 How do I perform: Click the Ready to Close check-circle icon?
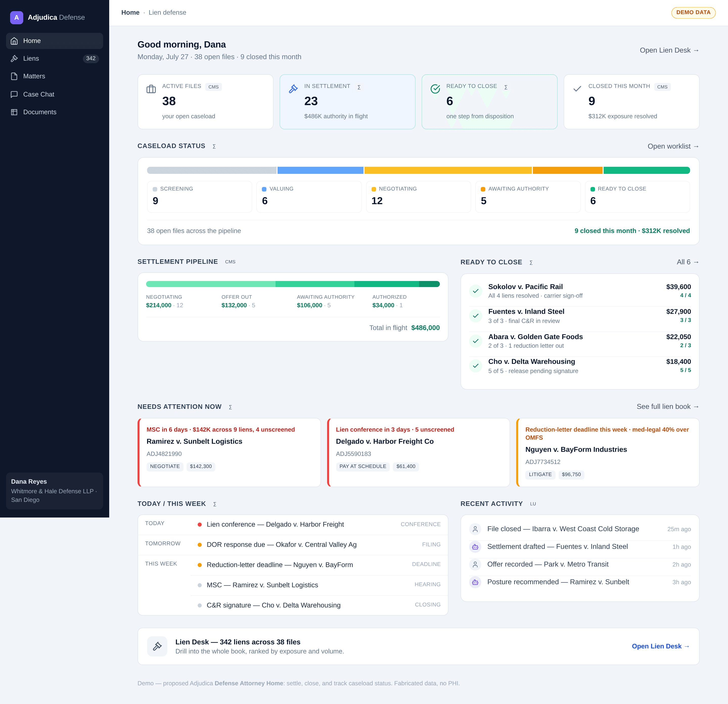(435, 89)
